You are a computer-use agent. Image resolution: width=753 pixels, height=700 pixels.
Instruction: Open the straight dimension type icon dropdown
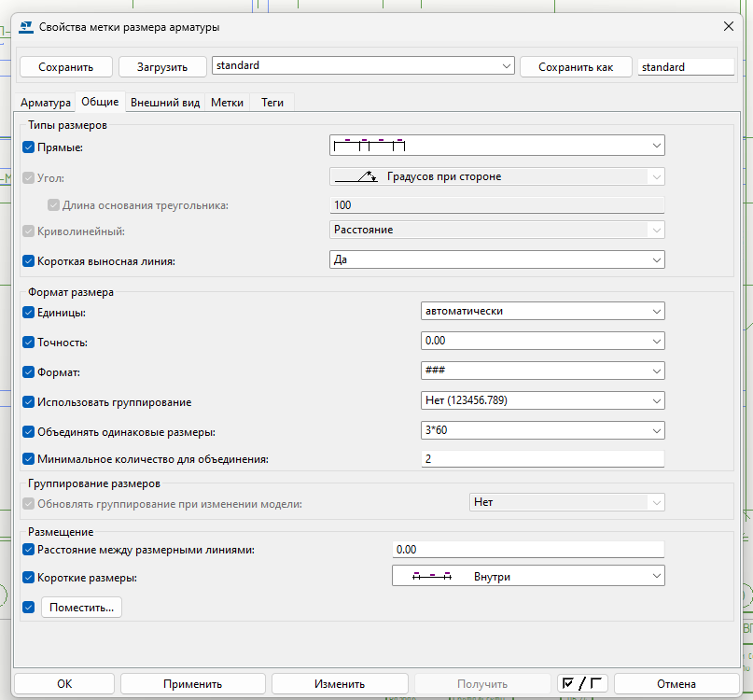click(x=496, y=145)
